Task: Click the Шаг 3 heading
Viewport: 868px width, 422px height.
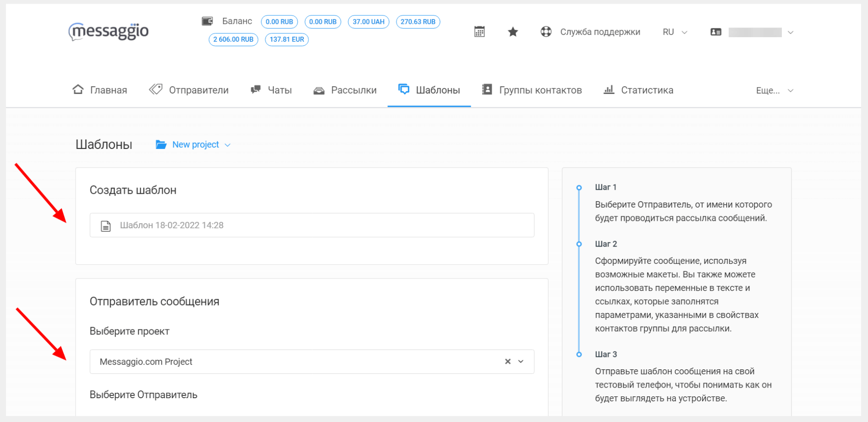Action: click(606, 354)
